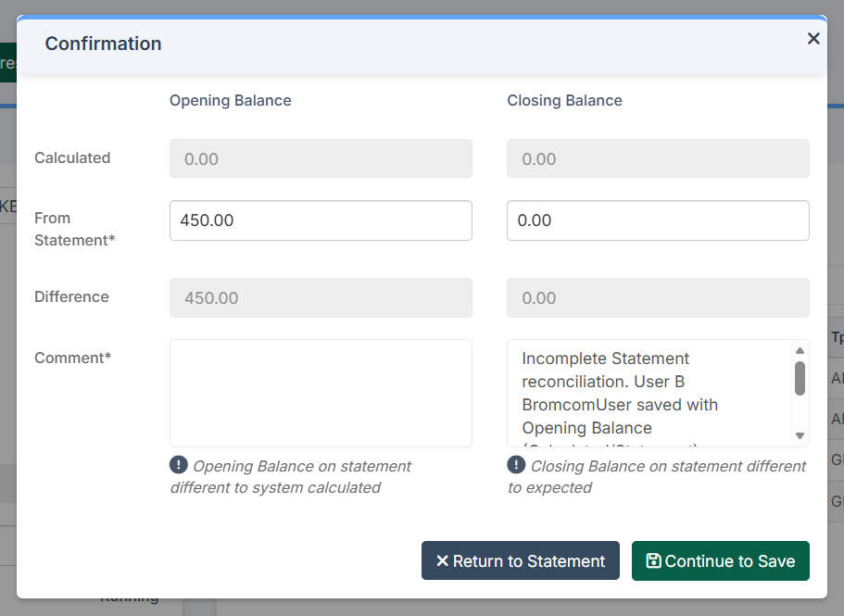The height and width of the screenshot is (616, 844).
Task: Click Continue to Save button
Action: 720,560
